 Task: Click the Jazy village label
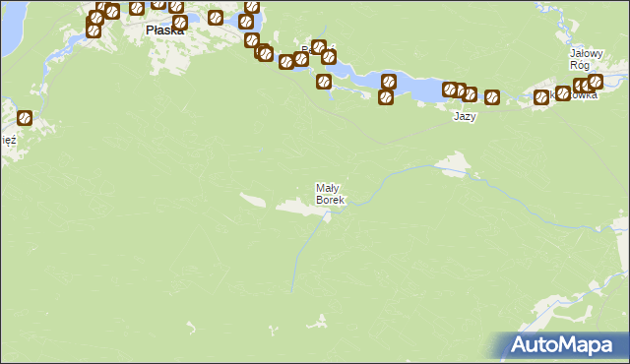[x=465, y=116]
